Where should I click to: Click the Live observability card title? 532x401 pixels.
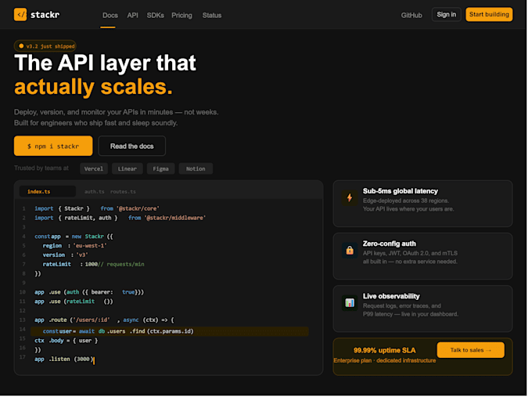click(x=391, y=296)
